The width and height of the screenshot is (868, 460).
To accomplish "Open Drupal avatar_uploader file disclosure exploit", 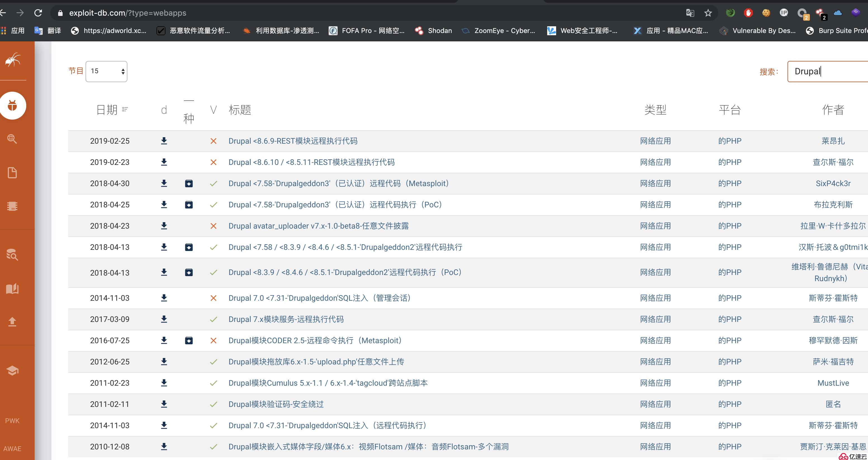I will 318,226.
